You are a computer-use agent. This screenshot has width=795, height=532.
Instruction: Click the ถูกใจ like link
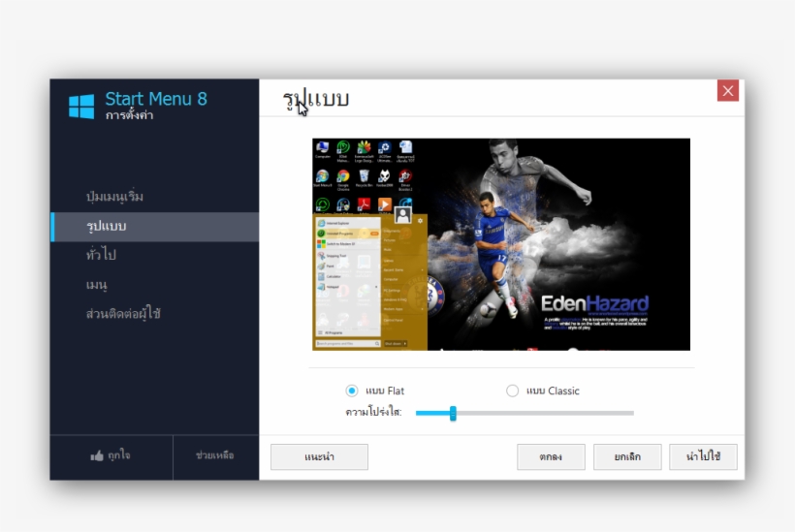[119, 455]
